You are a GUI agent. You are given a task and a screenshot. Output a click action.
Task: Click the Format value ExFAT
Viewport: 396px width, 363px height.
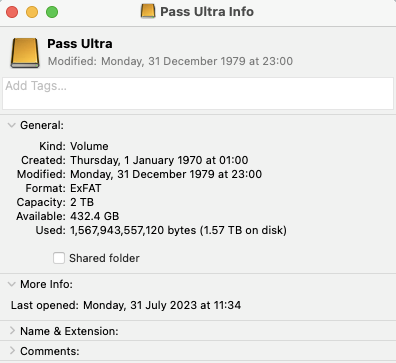click(x=86, y=188)
